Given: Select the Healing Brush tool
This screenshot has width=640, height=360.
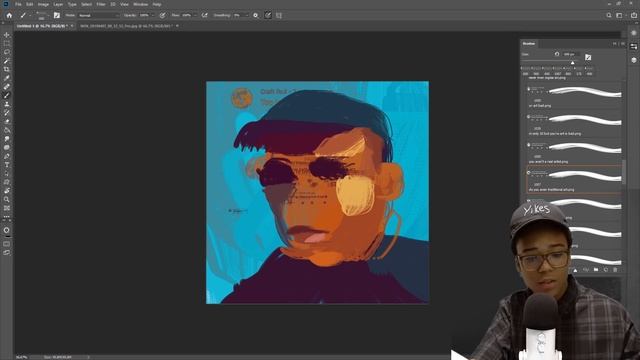Looking at the screenshot, I should click(7, 87).
